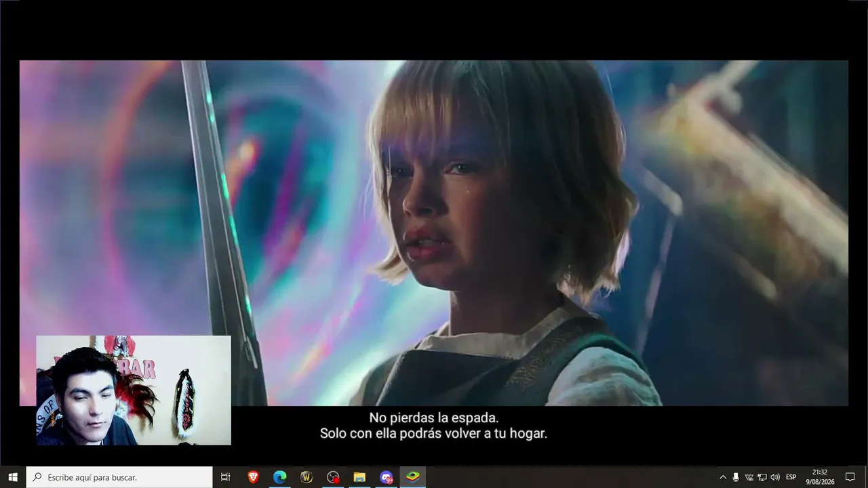Switch to Microsoft Edge in the taskbar
The height and width of the screenshot is (488, 868).
click(x=279, y=477)
